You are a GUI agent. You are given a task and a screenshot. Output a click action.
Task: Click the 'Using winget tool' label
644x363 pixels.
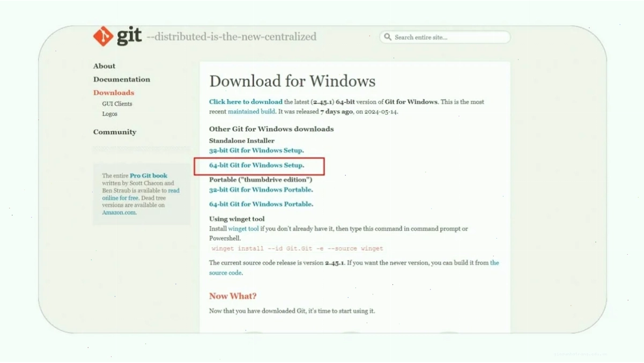(237, 219)
